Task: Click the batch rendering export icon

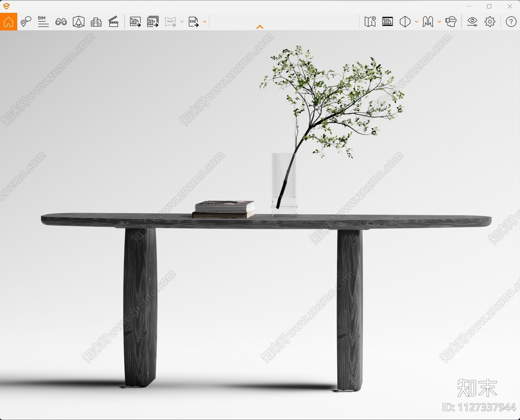Action: coord(153,22)
